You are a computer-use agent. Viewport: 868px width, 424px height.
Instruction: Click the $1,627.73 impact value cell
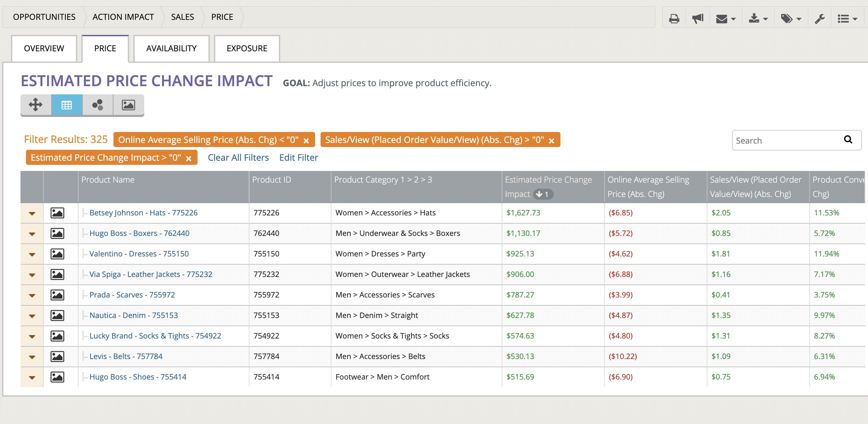click(523, 213)
